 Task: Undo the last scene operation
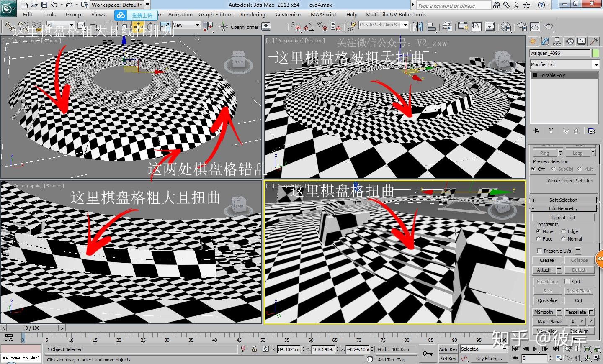tap(54, 5)
